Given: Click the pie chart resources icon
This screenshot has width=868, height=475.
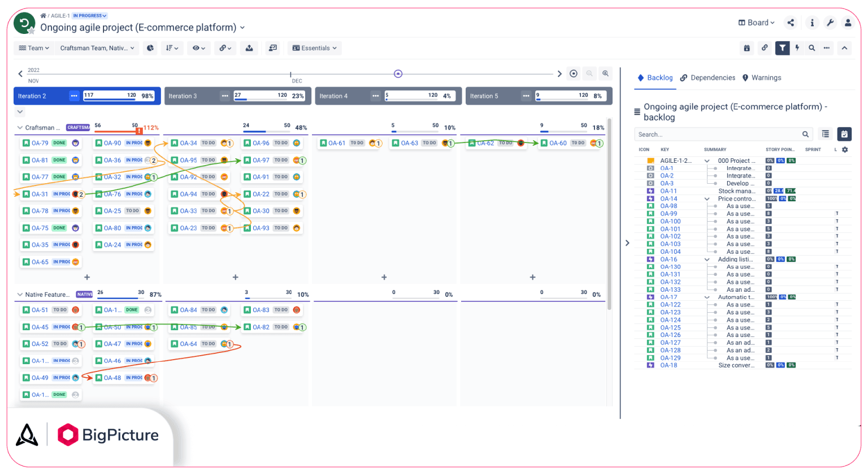Looking at the screenshot, I should [x=150, y=48].
